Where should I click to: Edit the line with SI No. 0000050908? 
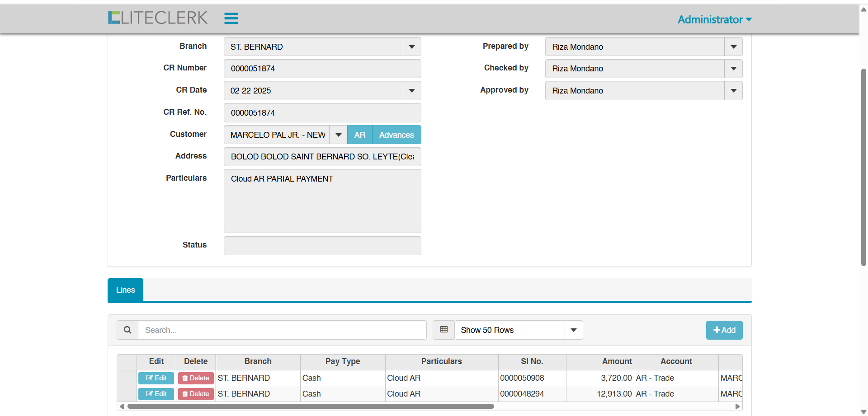(x=156, y=378)
